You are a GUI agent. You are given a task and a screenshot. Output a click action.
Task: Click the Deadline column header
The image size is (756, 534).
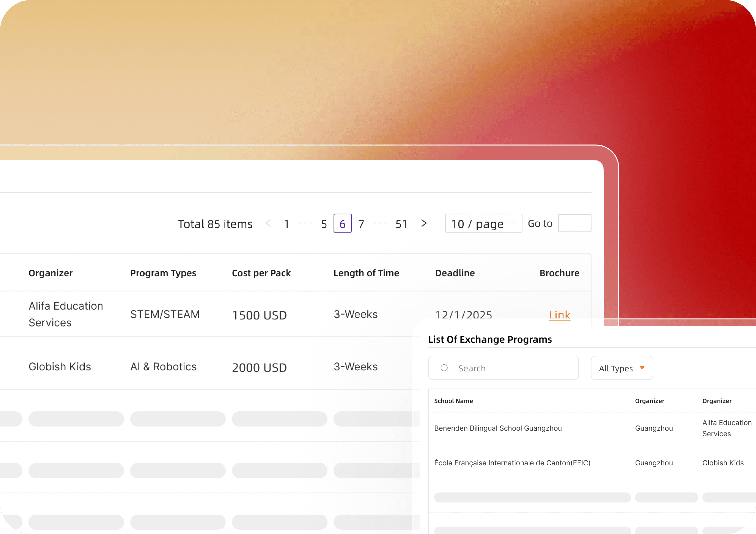(x=455, y=273)
